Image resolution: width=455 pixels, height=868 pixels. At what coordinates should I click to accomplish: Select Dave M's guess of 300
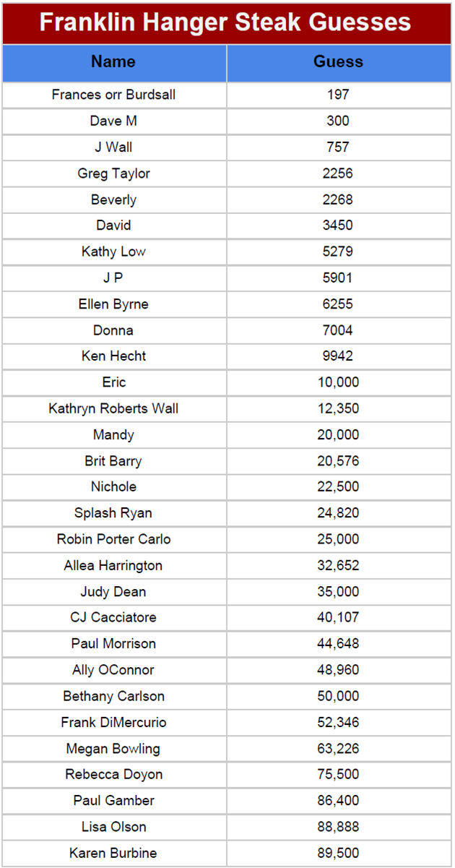tap(338, 121)
